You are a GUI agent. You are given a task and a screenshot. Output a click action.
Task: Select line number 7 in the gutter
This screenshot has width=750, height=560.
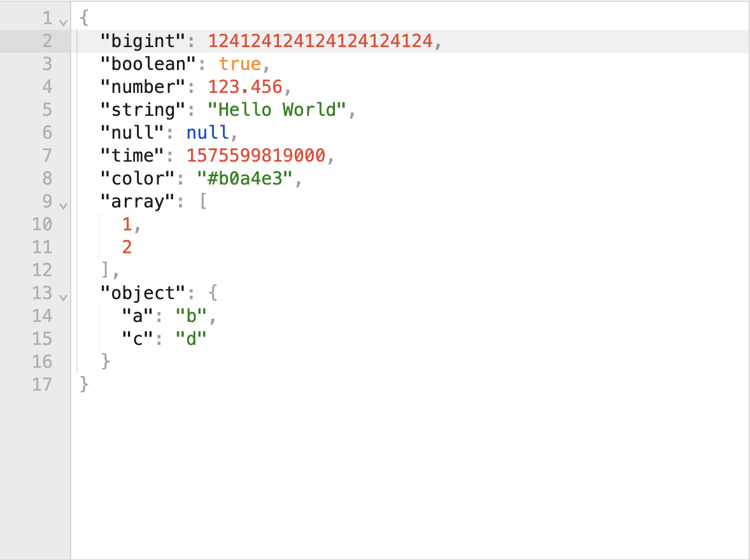click(x=47, y=155)
